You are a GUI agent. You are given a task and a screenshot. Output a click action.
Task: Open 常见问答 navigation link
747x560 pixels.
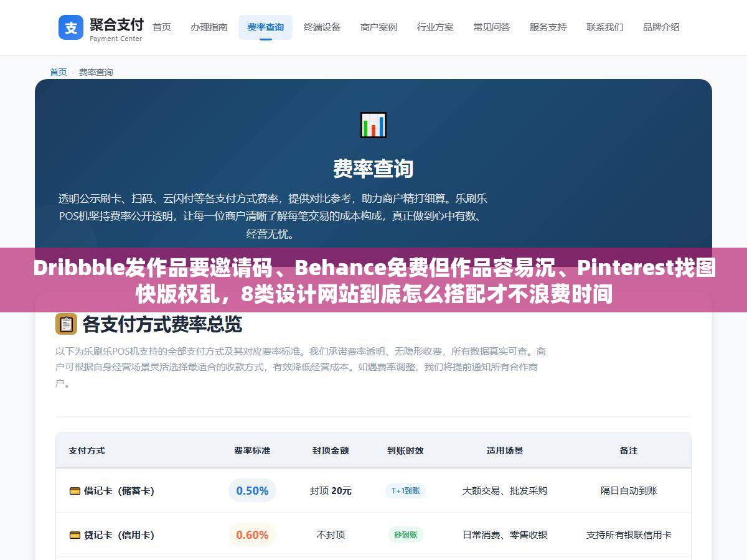[492, 27]
